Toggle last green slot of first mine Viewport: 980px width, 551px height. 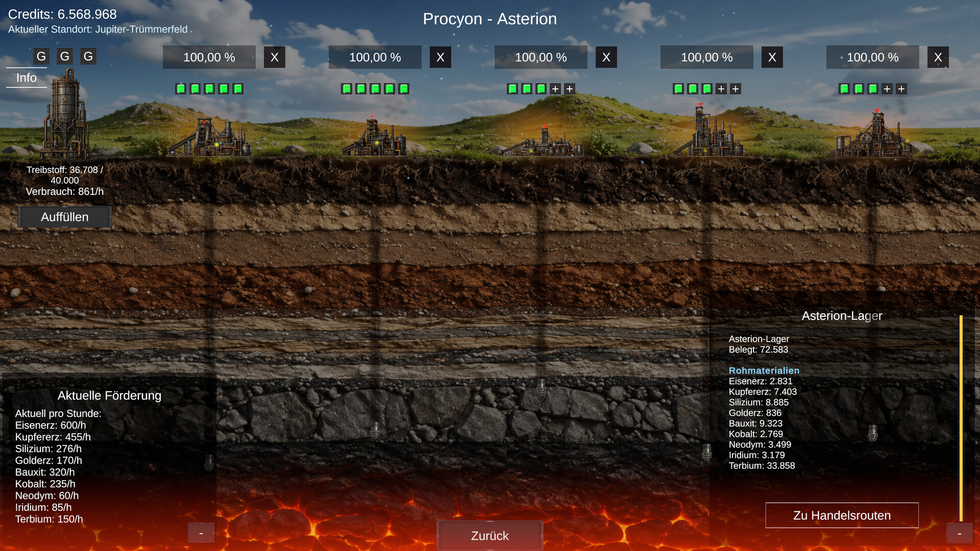(x=238, y=89)
